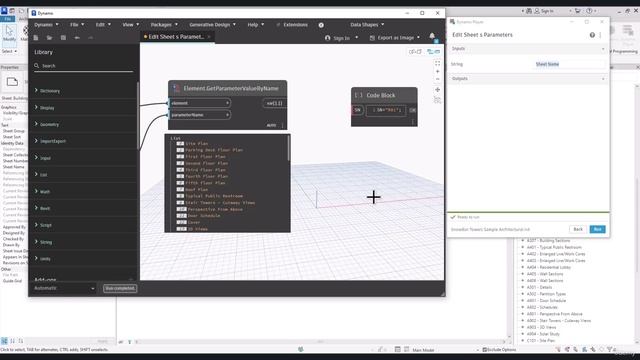Screen dimensions: 640x360
Task: Click the New file icon in Dynamo toolbar
Action: [36, 38]
